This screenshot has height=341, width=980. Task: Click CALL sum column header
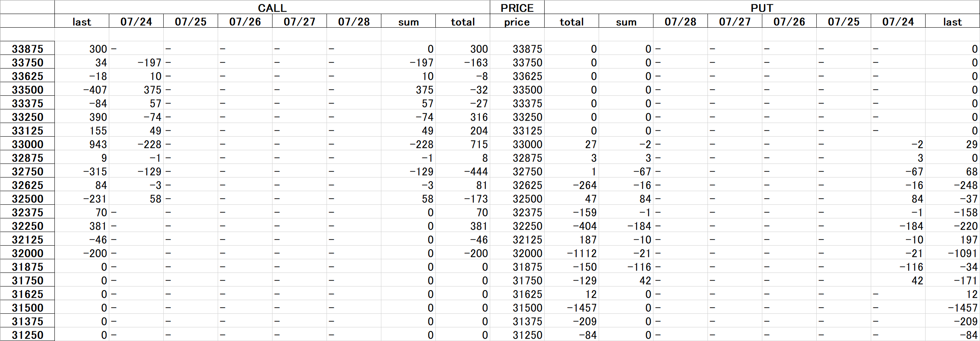pos(408,21)
